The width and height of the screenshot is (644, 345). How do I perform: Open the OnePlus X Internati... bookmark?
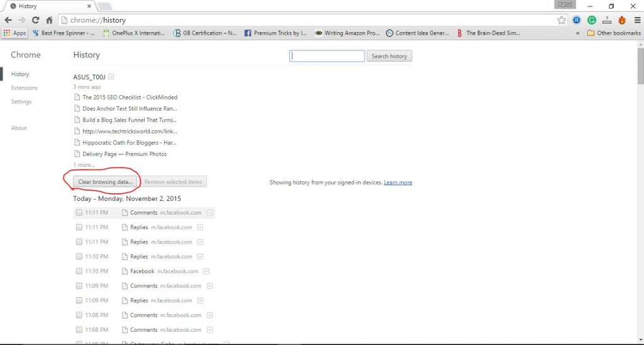(x=134, y=33)
